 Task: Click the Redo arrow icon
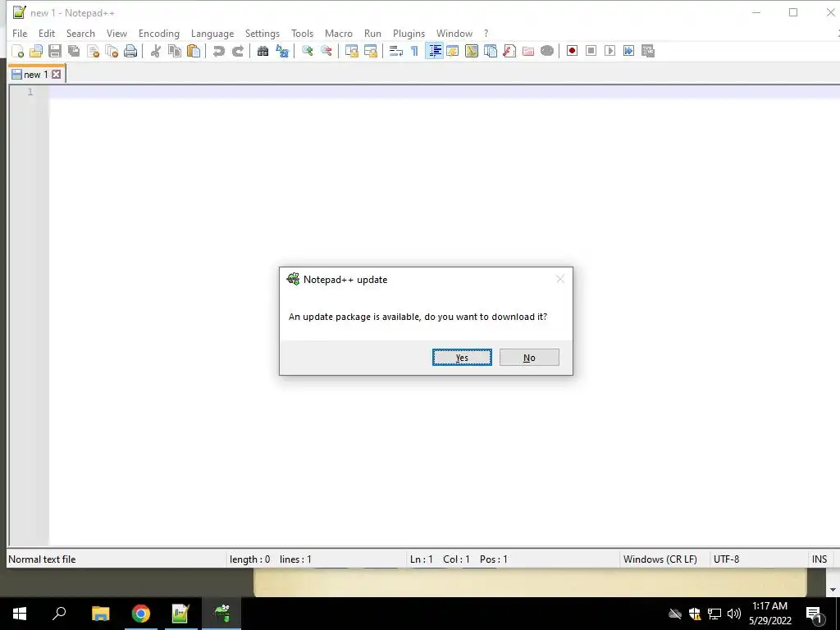(x=237, y=51)
